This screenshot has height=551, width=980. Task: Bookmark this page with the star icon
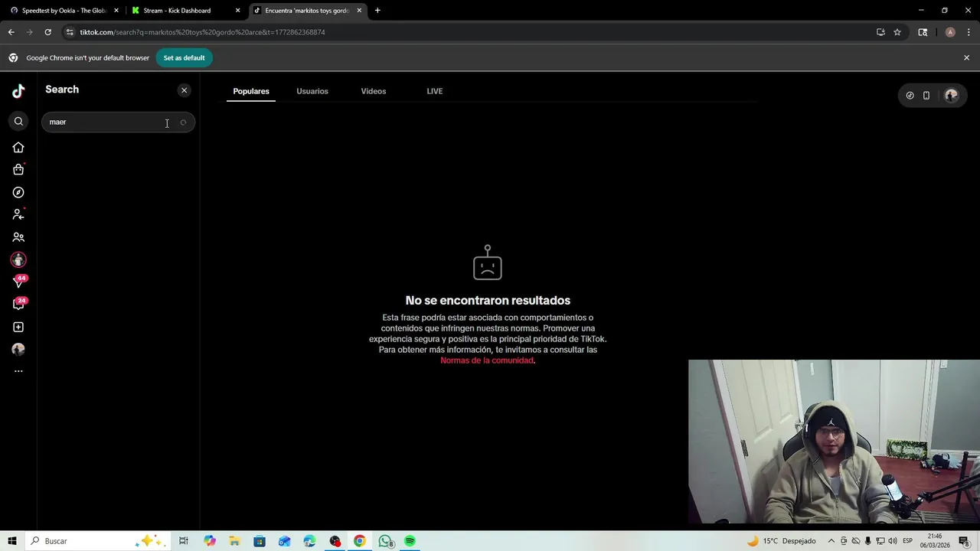(x=897, y=32)
